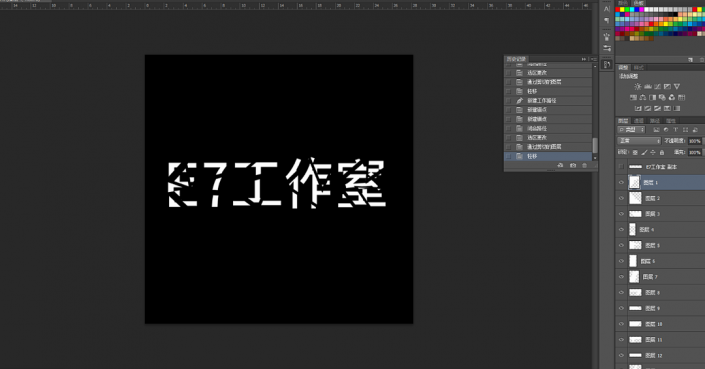Add a Black & White adjustment
The width and height of the screenshot is (705, 369).
[x=652, y=97]
